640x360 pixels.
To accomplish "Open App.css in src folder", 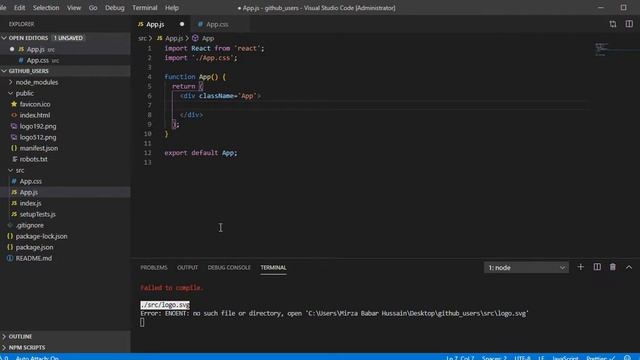I will pyautogui.click(x=31, y=181).
